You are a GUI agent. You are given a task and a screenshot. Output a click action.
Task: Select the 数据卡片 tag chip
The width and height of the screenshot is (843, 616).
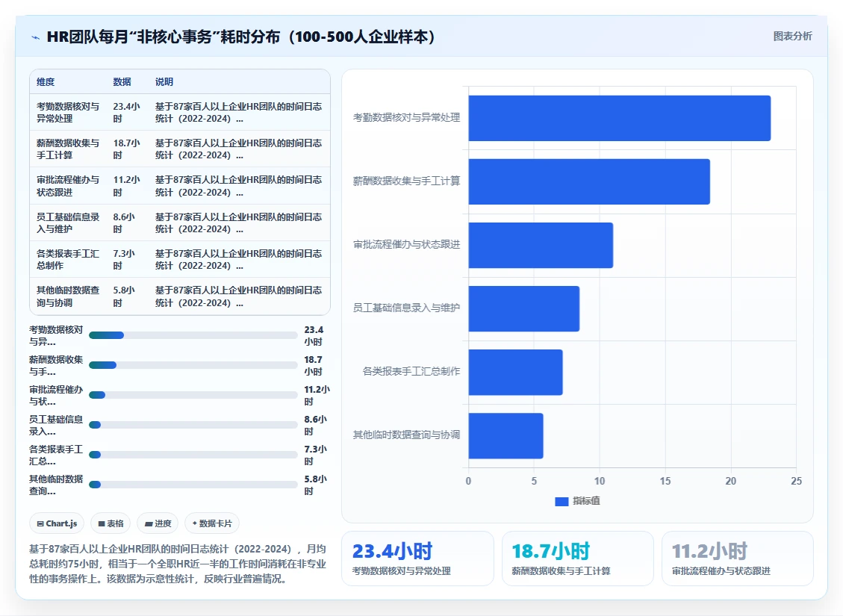(212, 523)
